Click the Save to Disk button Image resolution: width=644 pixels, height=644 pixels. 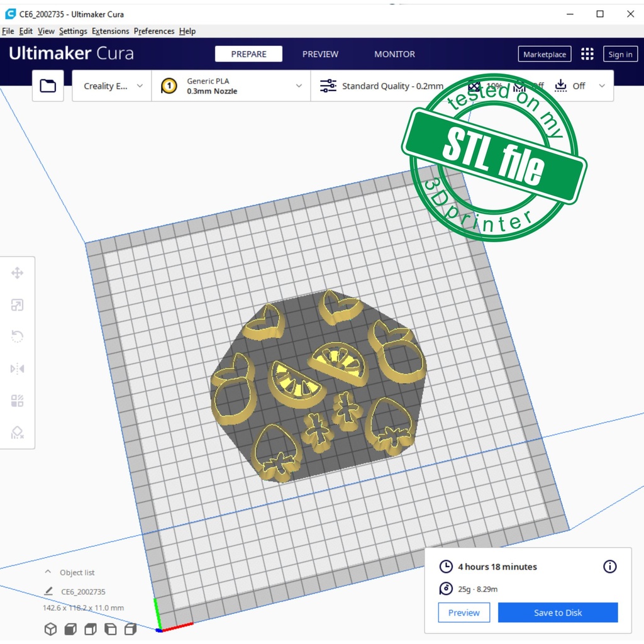[x=557, y=613]
